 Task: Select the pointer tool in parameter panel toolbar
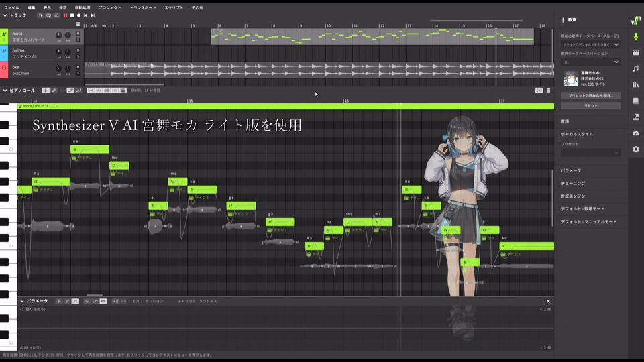click(x=59, y=301)
